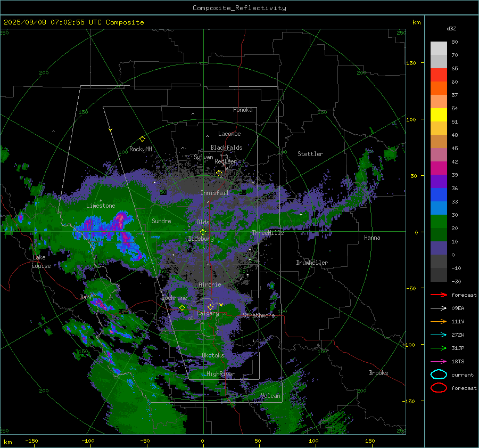Click the Olds city label
The image size is (479, 448).
[203, 222]
